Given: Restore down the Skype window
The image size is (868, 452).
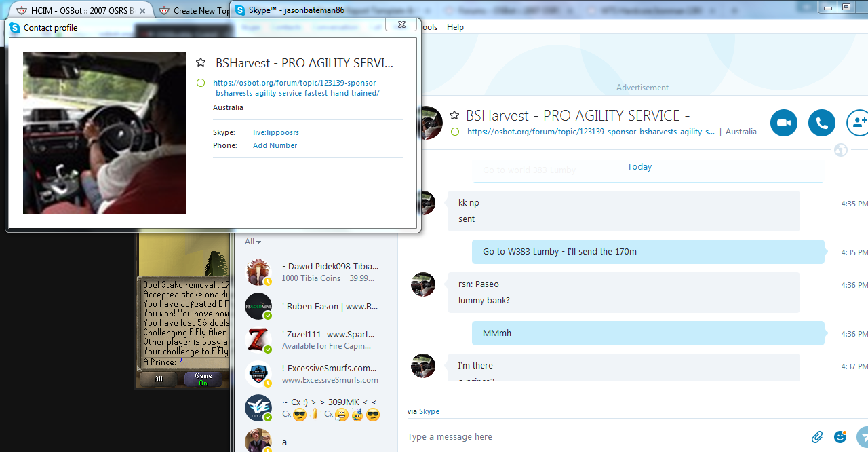Looking at the screenshot, I should [x=846, y=6].
